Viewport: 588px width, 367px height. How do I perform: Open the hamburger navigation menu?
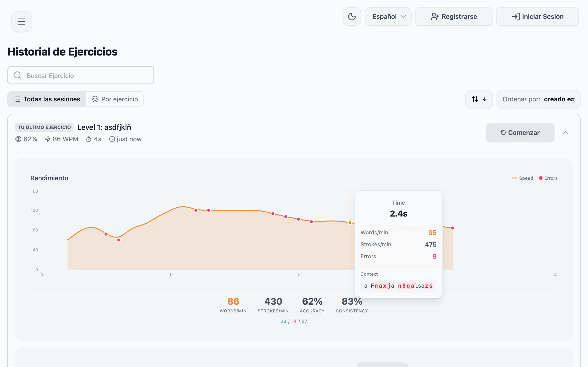tap(21, 21)
